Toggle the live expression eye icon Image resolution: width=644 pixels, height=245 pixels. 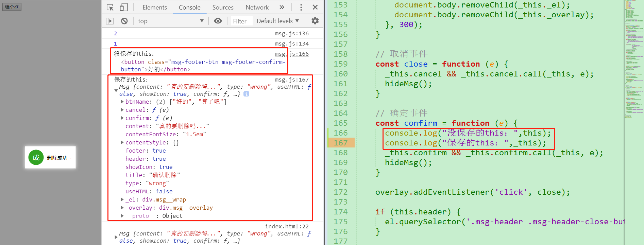point(218,21)
